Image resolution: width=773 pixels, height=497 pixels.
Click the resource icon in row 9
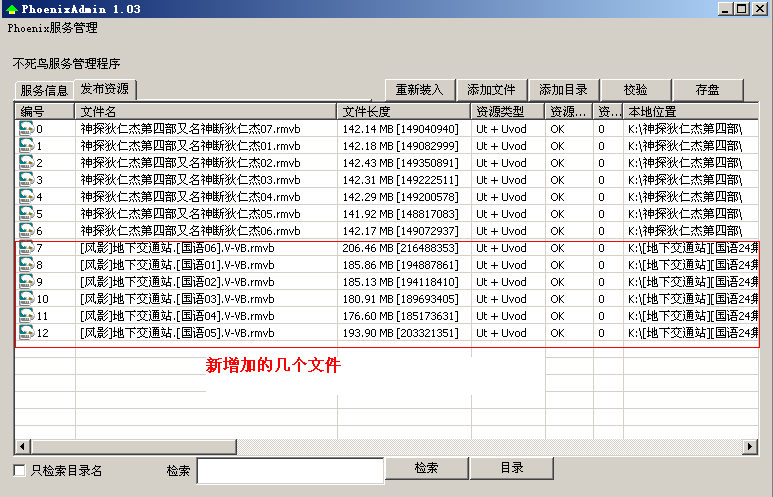point(26,282)
